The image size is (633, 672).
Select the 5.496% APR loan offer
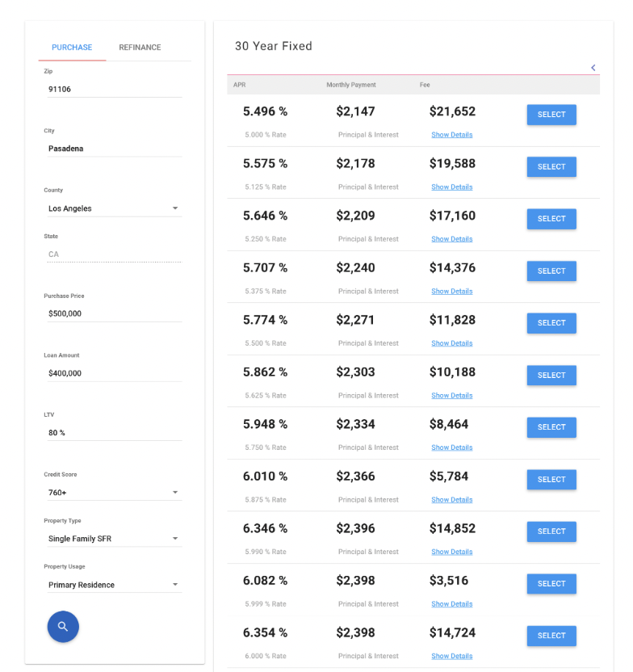[x=551, y=115]
